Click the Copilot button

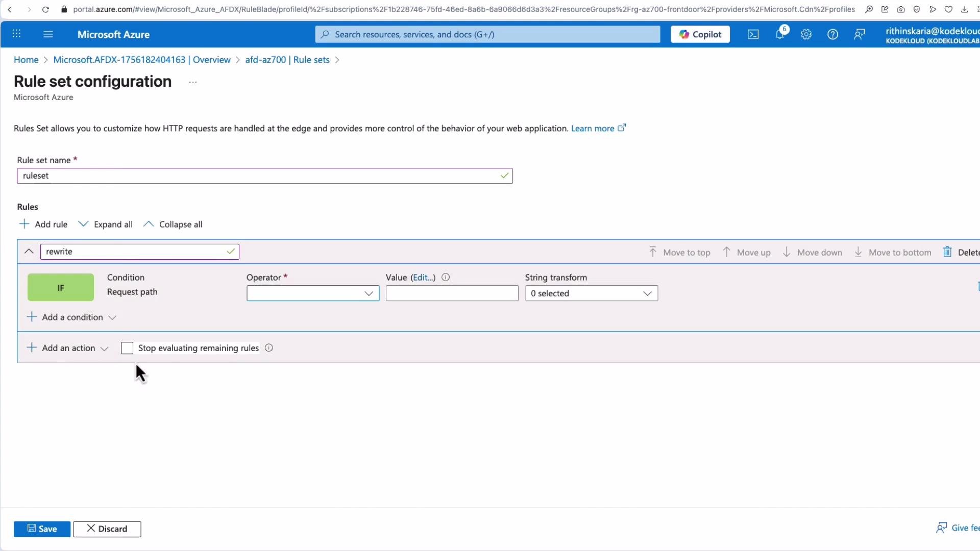(x=700, y=34)
